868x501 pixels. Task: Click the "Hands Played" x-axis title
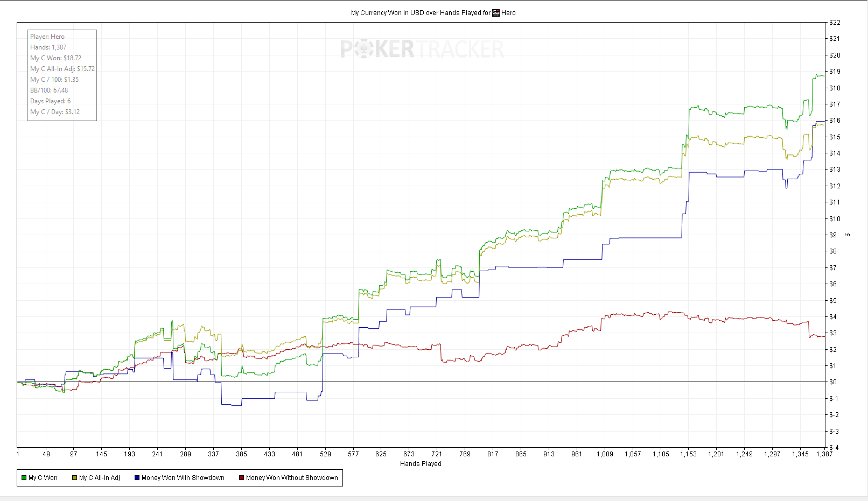tap(421, 464)
